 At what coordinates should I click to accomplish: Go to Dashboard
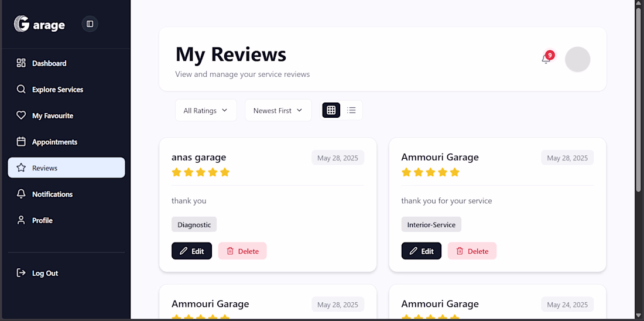[x=66, y=63]
